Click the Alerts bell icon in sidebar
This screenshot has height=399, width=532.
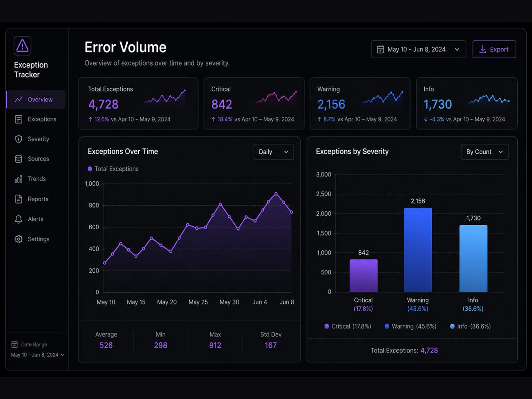click(x=19, y=219)
